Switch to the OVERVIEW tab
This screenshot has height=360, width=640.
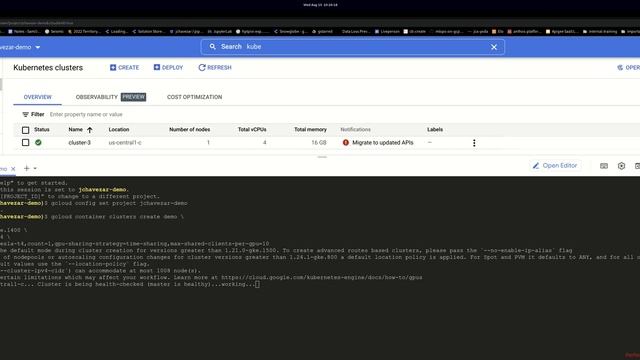[x=38, y=97]
